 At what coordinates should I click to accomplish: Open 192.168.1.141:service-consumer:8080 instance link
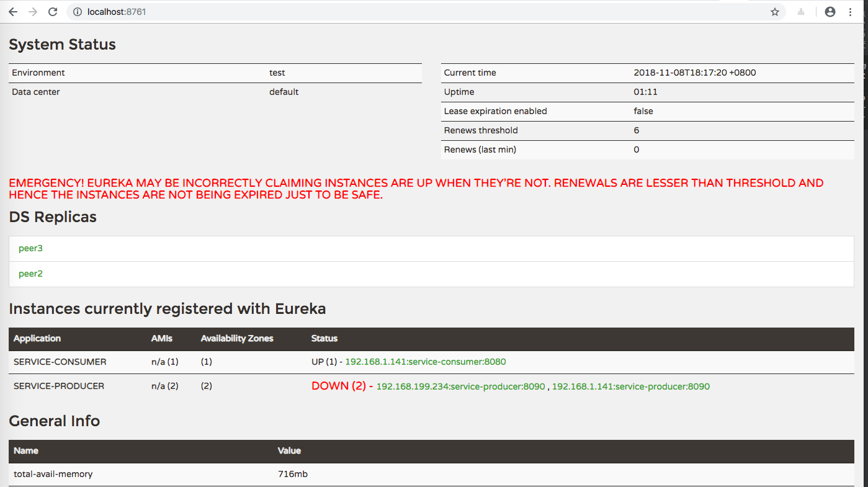click(x=426, y=362)
